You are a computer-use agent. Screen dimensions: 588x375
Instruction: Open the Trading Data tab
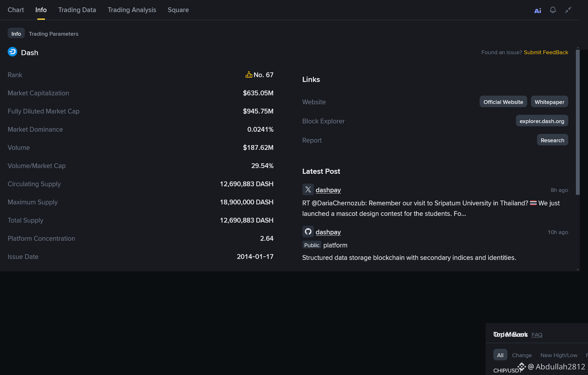(77, 10)
